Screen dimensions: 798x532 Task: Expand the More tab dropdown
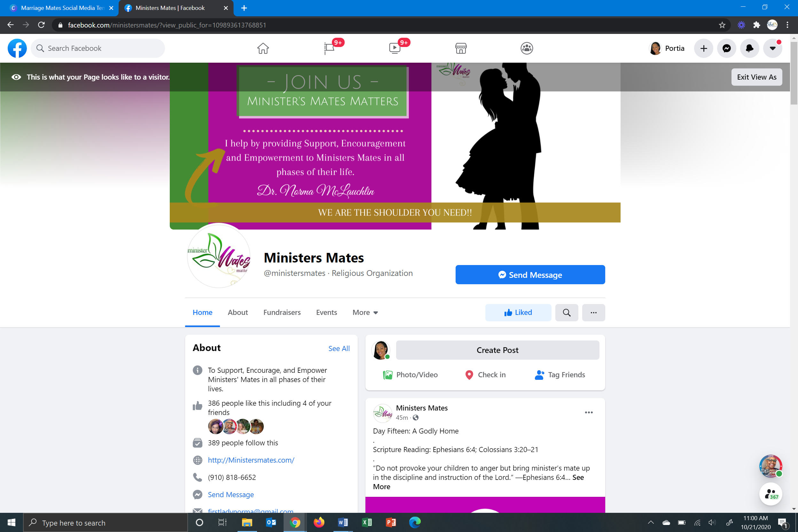[365, 312]
